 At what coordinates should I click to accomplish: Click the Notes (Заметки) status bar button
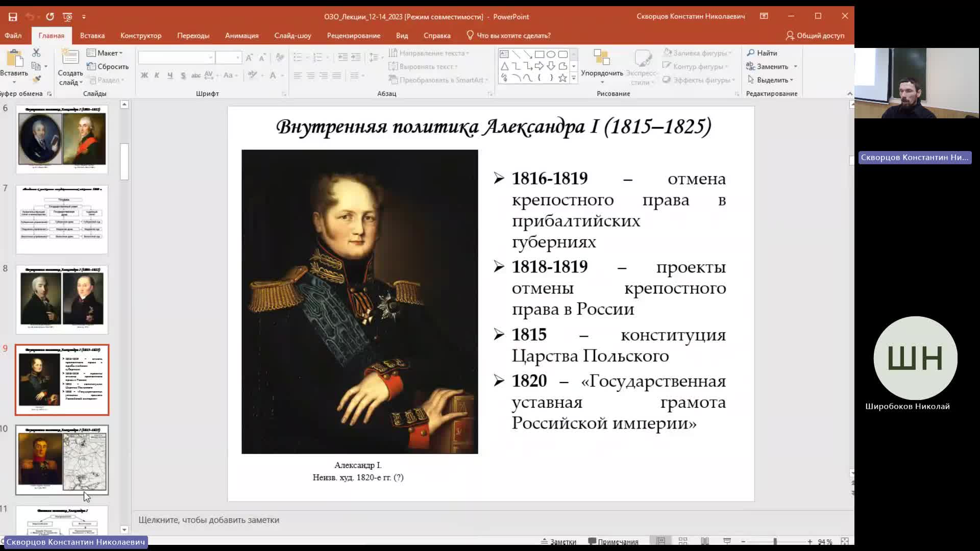[558, 542]
